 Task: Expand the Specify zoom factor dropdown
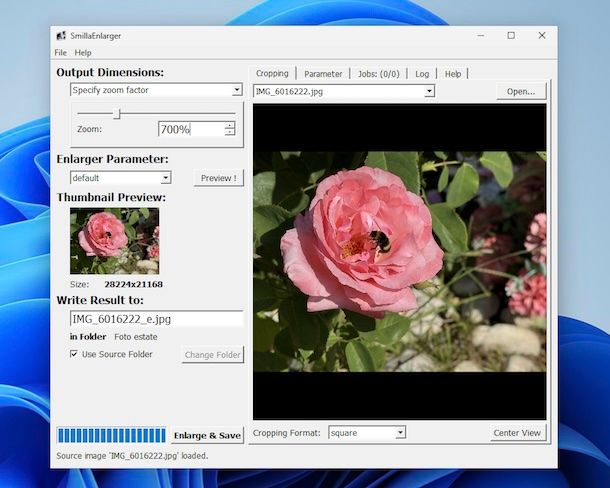tap(237, 90)
